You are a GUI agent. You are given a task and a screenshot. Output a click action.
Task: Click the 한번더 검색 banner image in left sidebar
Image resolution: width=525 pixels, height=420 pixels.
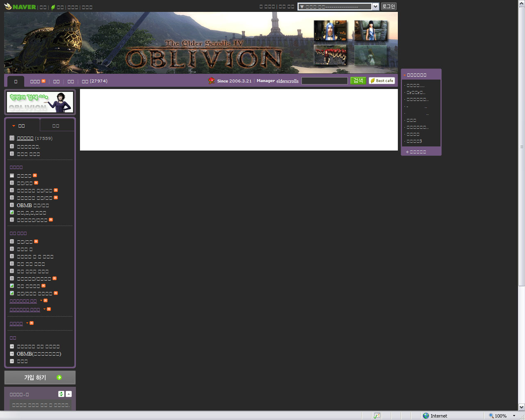(40, 102)
